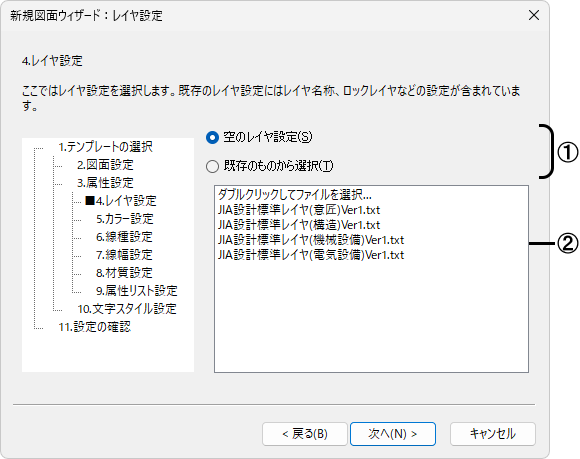Viewport: 580px width, 459px height.
Task: Open step 6.線種設定
Action: pyautogui.click(x=124, y=237)
